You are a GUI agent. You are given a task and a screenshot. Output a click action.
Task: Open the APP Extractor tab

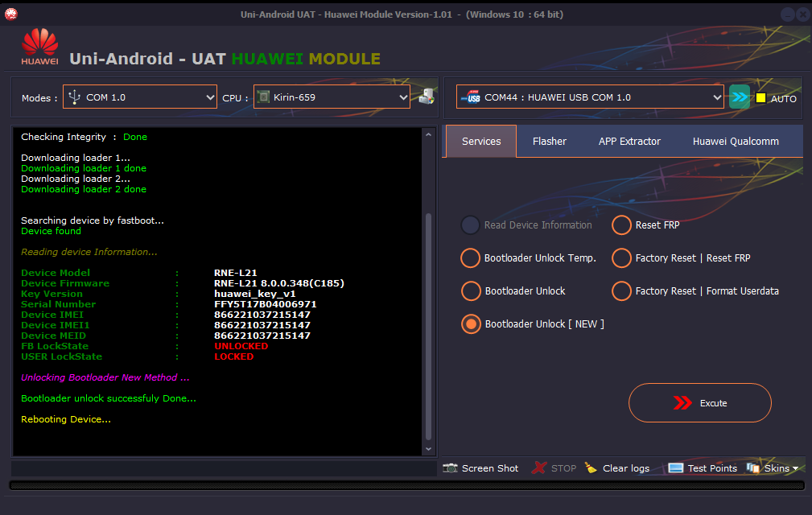pos(629,142)
